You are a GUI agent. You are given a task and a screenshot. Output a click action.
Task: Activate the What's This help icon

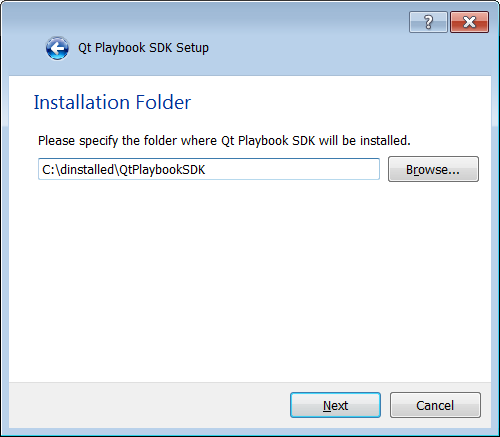tap(428, 22)
